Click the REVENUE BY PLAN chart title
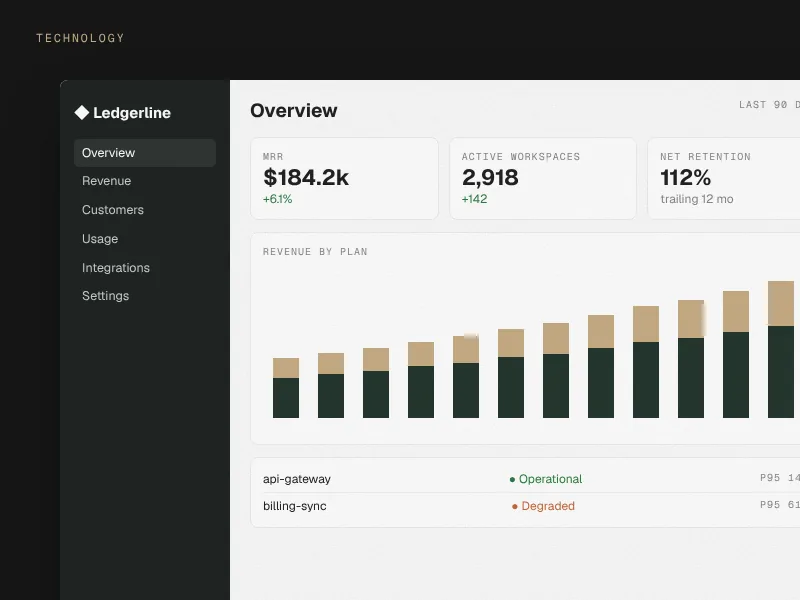 [x=315, y=252]
